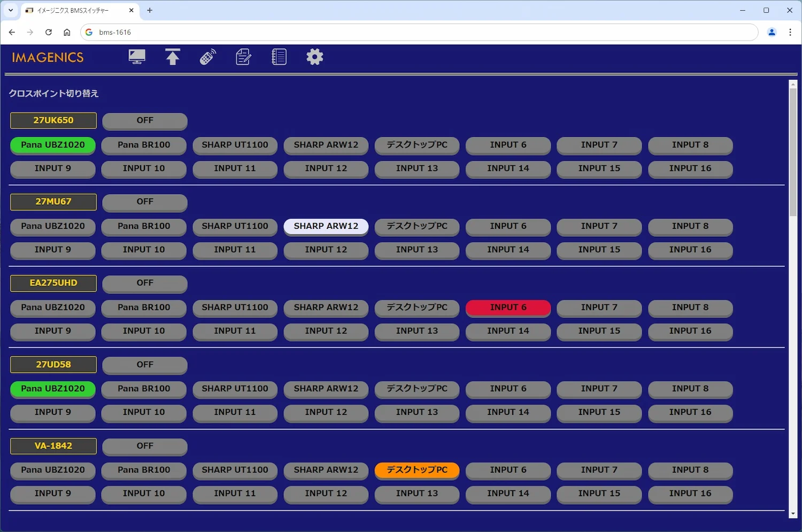
Task: Open the Chrome three-dot menu
Action: point(790,32)
